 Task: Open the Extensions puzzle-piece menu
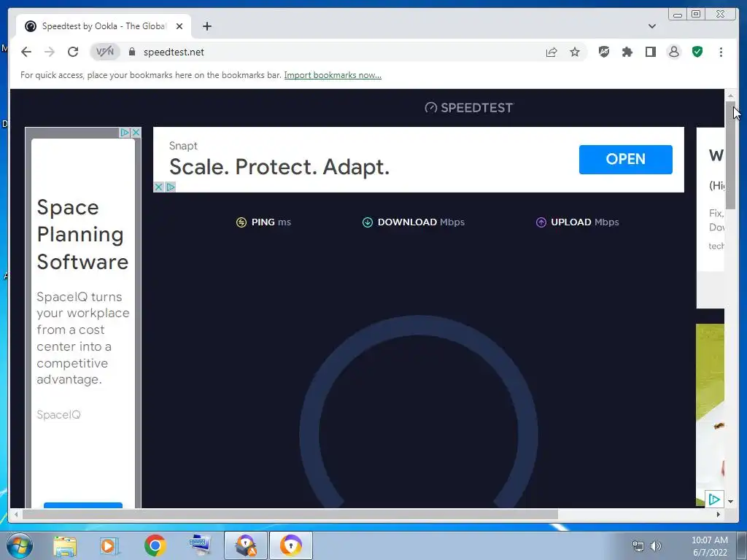coord(627,52)
